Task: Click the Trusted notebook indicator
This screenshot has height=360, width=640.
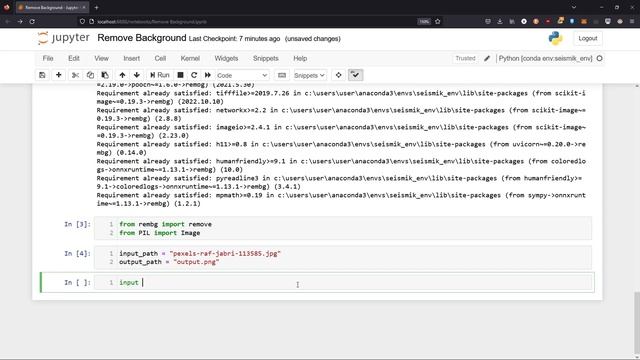Action: tap(465, 58)
